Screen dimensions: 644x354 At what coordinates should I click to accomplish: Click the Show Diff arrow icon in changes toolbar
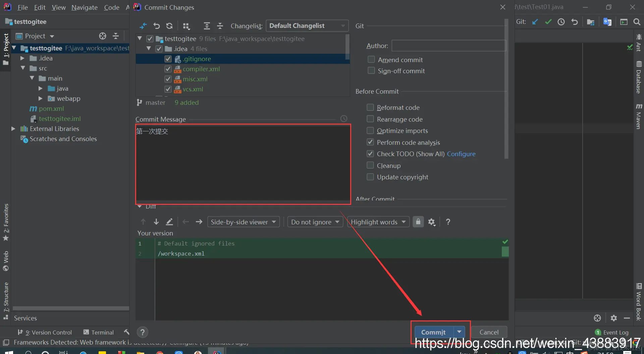point(143,26)
